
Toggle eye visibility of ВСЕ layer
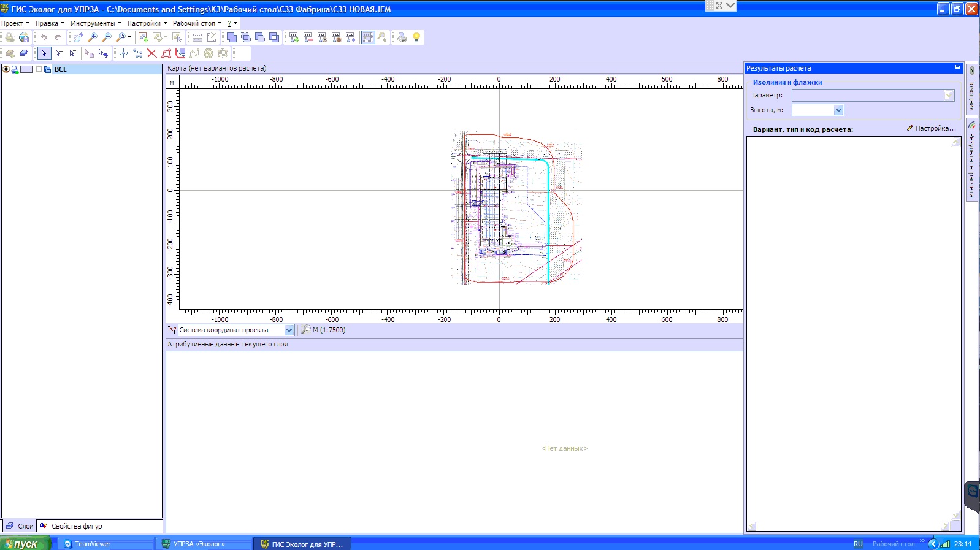click(6, 69)
